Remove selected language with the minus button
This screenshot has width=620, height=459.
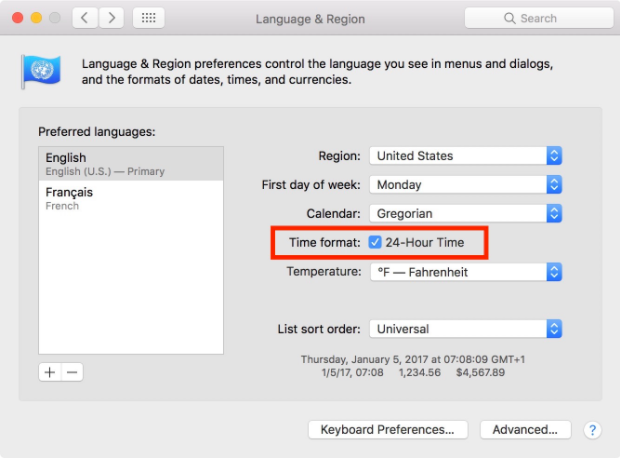(x=72, y=372)
